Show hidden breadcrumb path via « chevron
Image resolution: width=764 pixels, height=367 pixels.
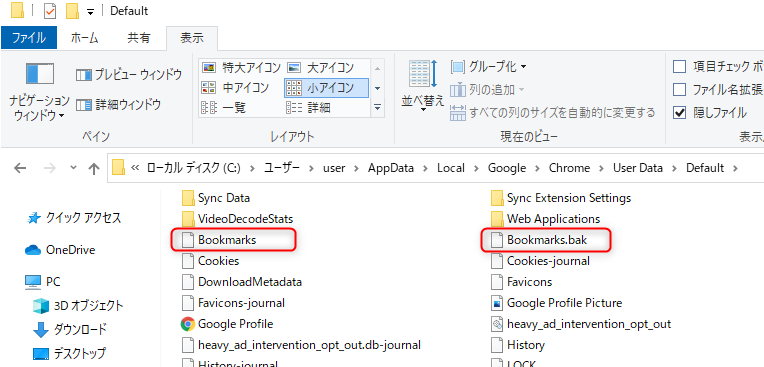tap(135, 168)
